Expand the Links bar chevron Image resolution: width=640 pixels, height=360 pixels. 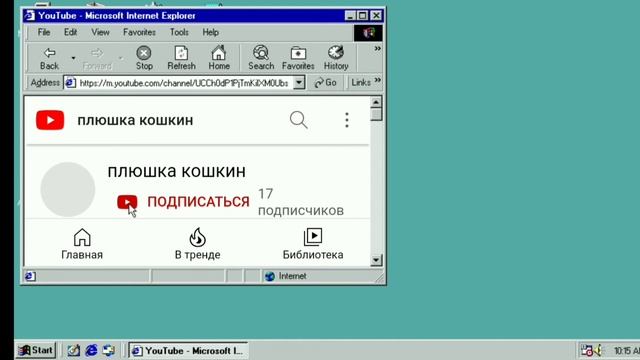tap(378, 80)
